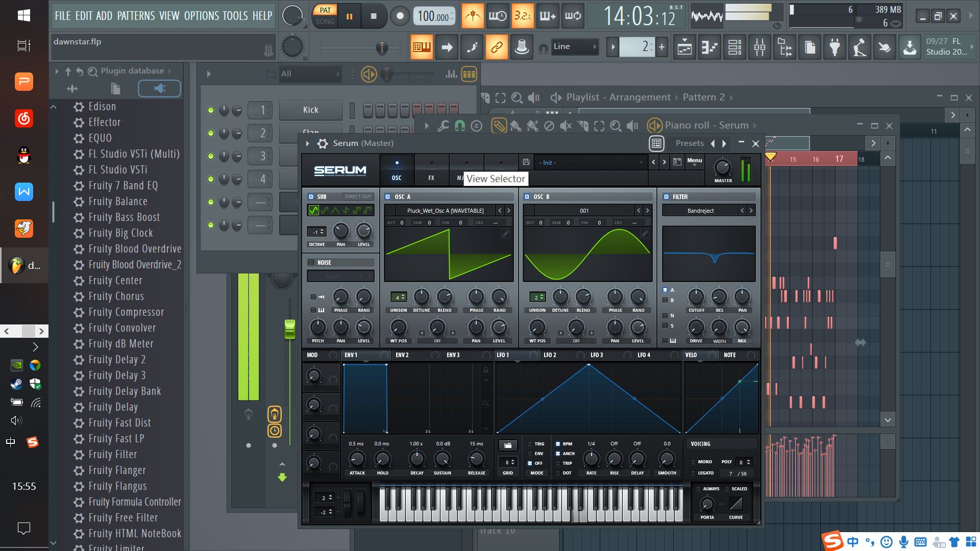Open the render/export download icon

click(910, 47)
